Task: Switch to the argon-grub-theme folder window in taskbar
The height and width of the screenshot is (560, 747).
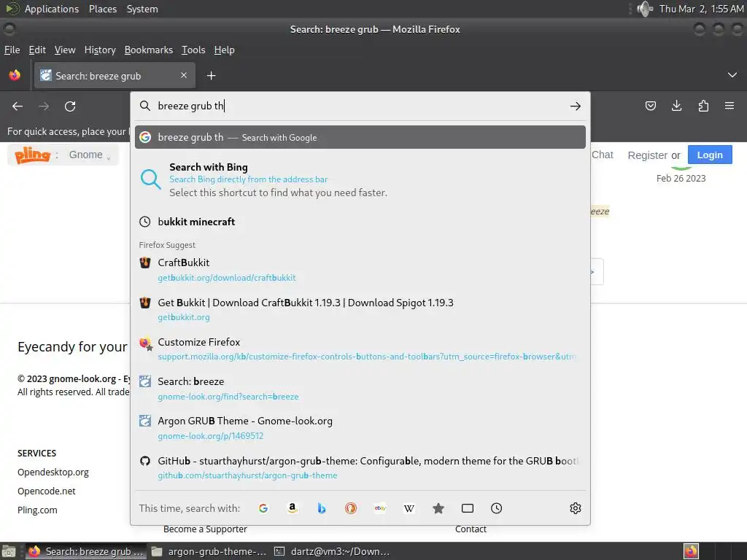Action: pyautogui.click(x=210, y=551)
